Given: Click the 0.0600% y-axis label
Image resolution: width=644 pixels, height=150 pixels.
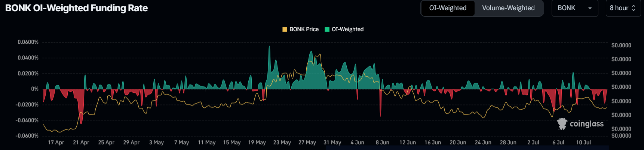Looking at the screenshot, I should 28,42.
